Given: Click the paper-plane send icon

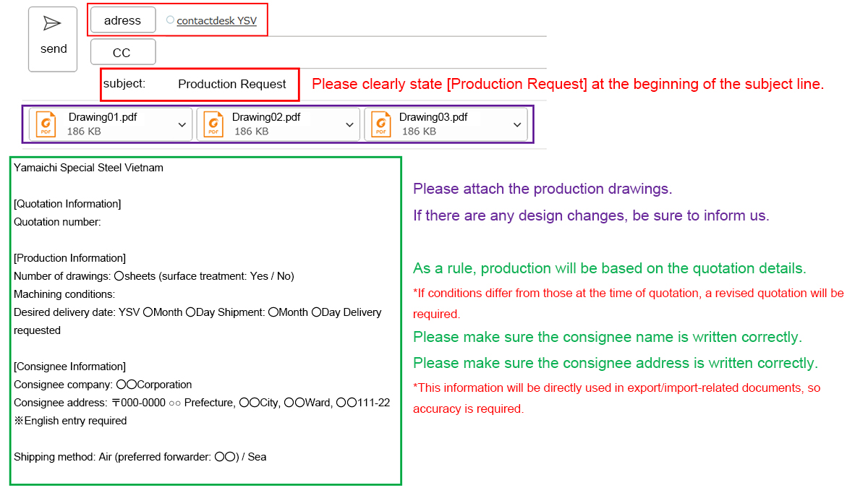Looking at the screenshot, I should pyautogui.click(x=52, y=24).
